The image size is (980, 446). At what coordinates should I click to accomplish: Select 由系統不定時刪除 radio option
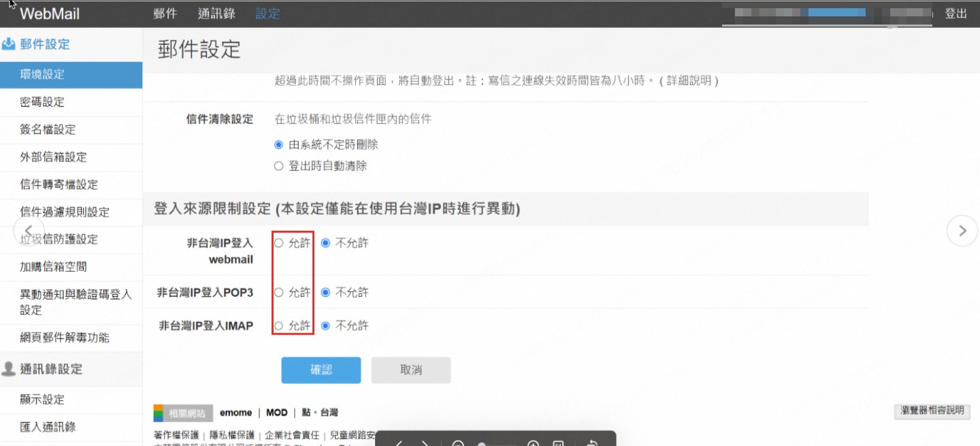tap(278, 144)
